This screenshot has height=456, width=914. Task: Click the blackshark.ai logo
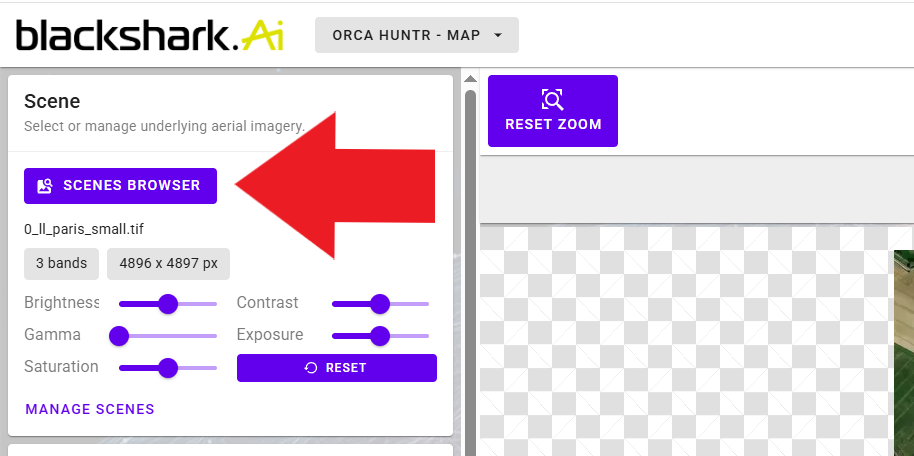pyautogui.click(x=150, y=35)
